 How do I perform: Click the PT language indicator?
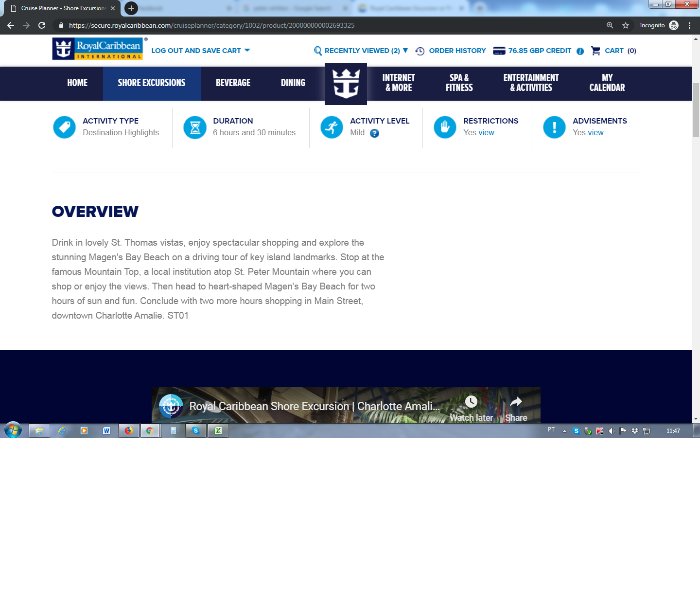551,430
